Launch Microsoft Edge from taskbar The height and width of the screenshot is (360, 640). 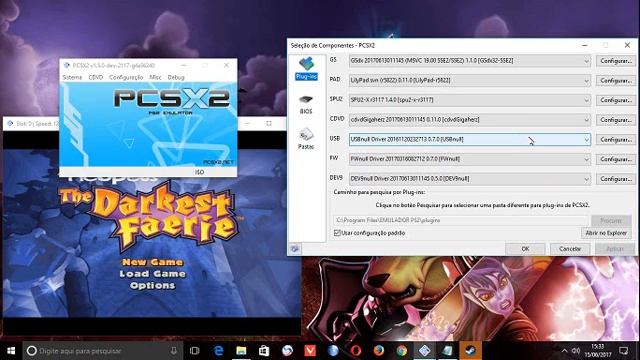219,351
